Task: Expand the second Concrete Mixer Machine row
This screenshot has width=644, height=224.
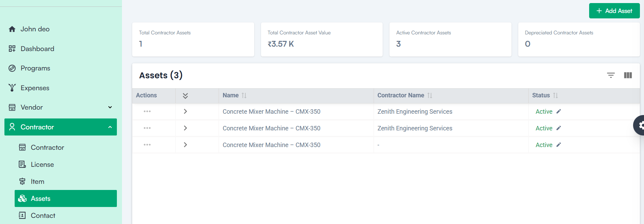Action: tap(185, 128)
